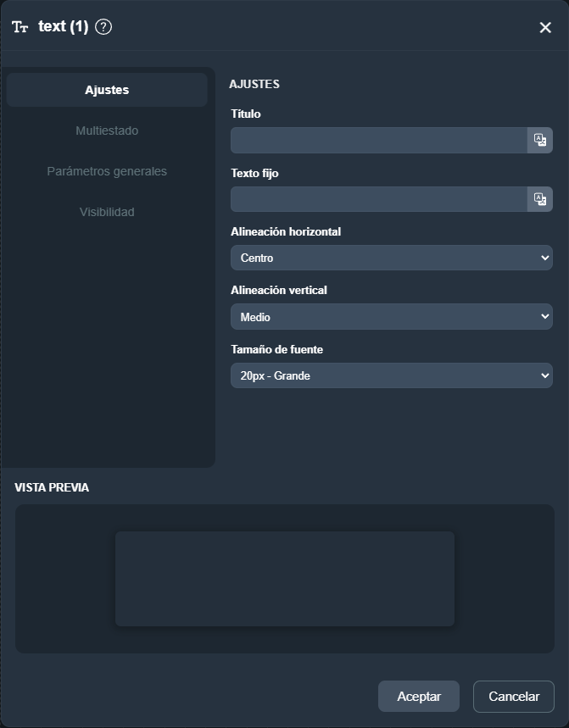Viewport: 569px width, 728px height.
Task: Open the Multiestado tab
Action: click(107, 131)
